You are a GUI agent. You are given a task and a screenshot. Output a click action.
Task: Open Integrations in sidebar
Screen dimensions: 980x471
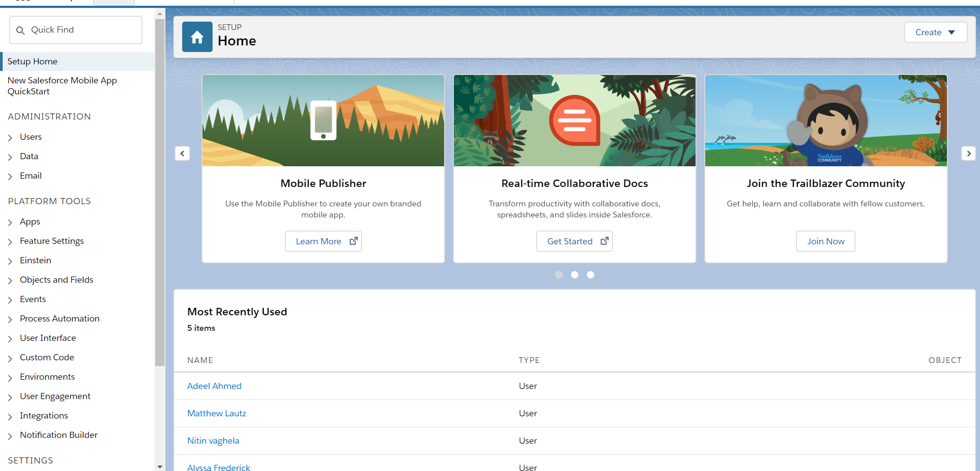[x=44, y=415]
